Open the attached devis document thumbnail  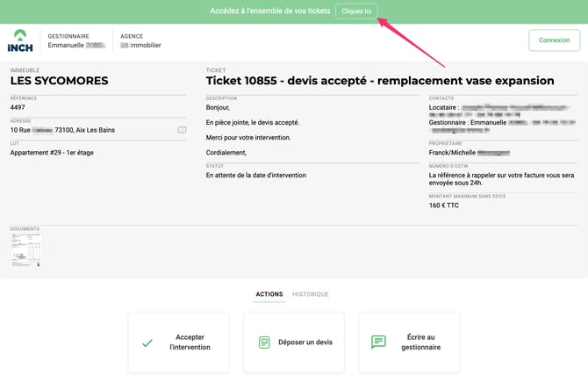tap(25, 249)
